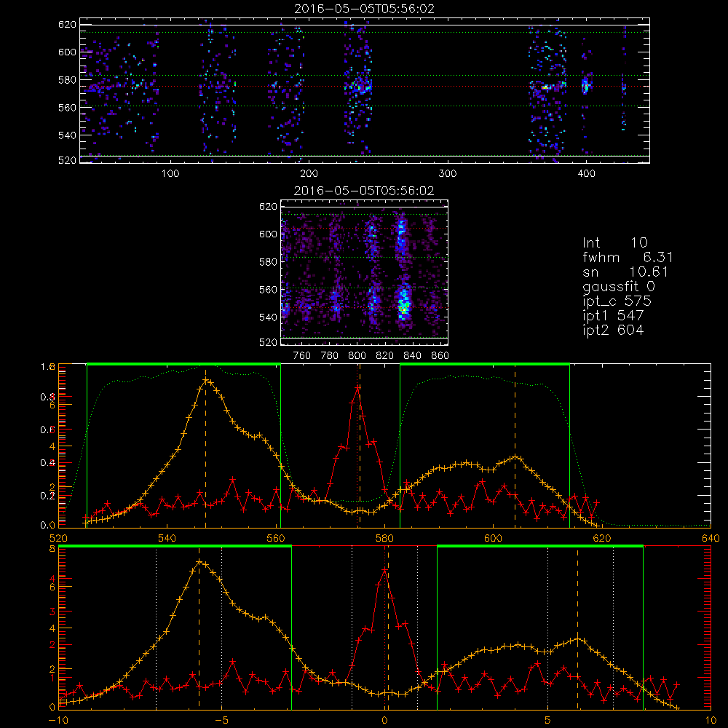Click x-axis label 300 on top image

447,174
